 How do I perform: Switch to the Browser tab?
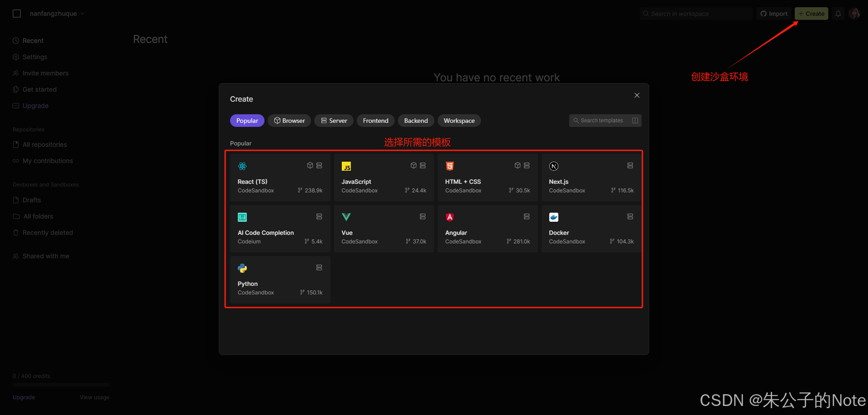point(289,121)
